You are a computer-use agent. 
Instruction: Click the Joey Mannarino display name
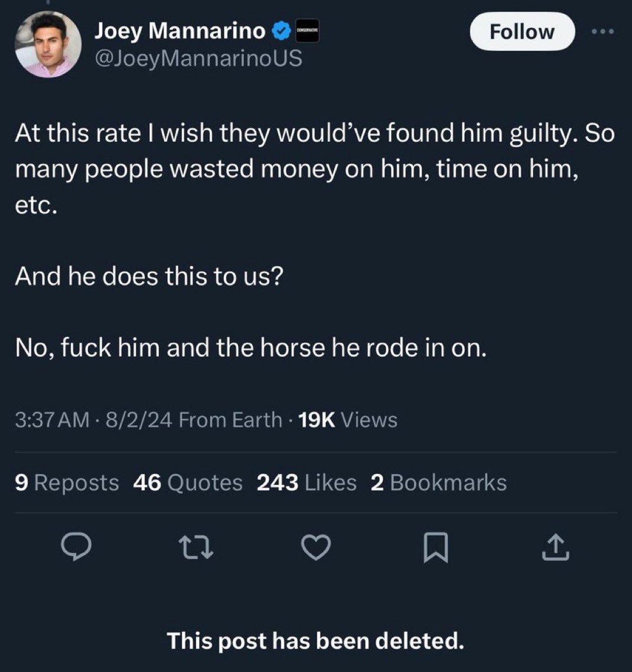point(180,32)
